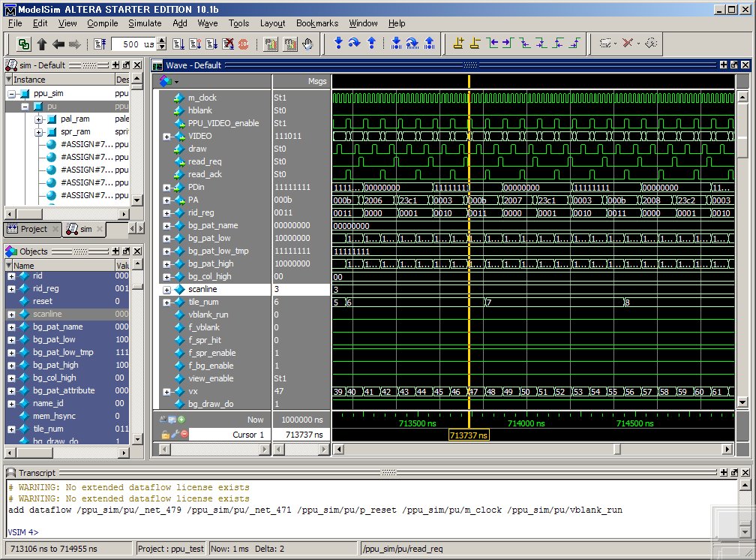
Task: Click the red X clear icon in toolbar
Action: [627, 43]
